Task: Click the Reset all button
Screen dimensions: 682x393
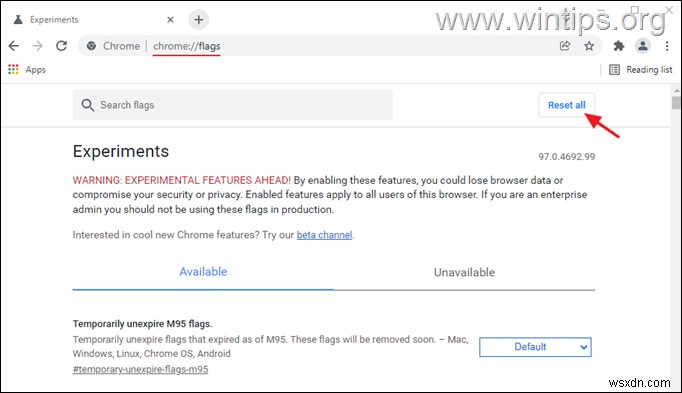Action: pyautogui.click(x=566, y=105)
